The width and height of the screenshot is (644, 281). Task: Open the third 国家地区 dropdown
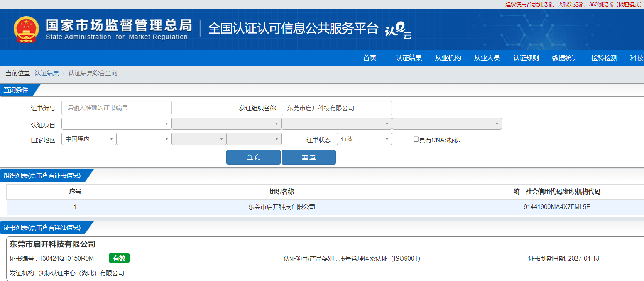199,139
